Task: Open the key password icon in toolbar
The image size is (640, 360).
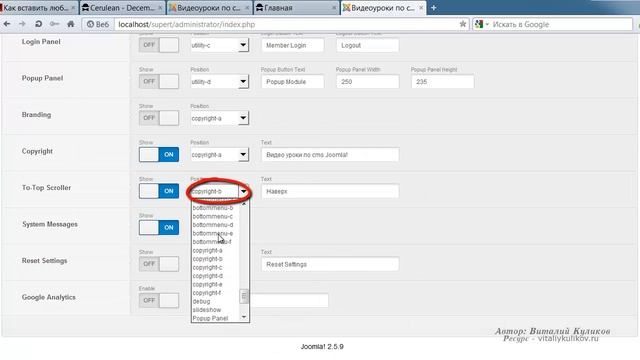Action: (x=54, y=24)
